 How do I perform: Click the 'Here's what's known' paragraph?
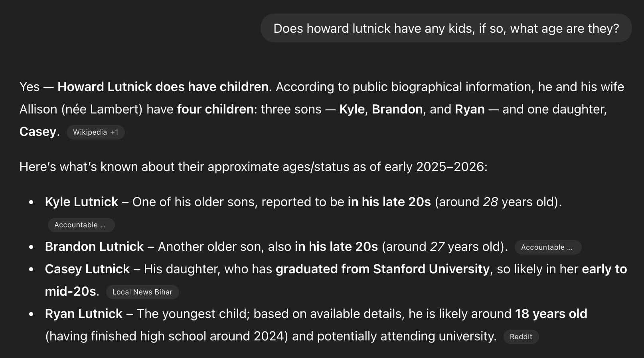pos(253,167)
